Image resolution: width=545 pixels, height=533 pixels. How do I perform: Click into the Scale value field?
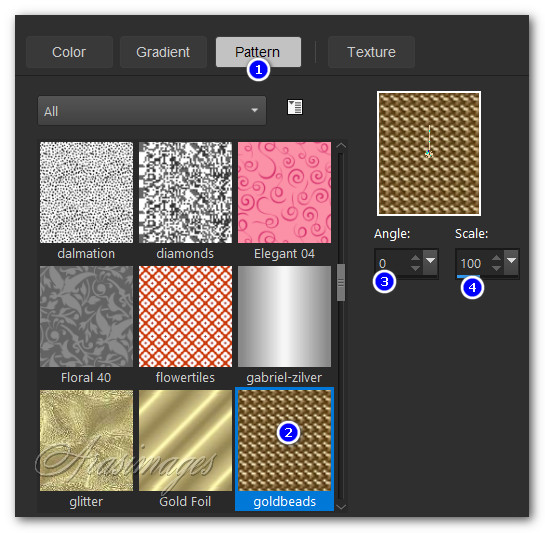click(x=473, y=263)
